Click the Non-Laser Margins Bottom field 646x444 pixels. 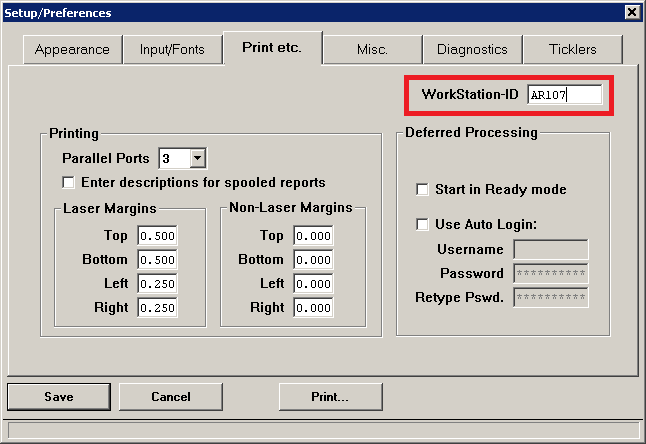point(314,260)
